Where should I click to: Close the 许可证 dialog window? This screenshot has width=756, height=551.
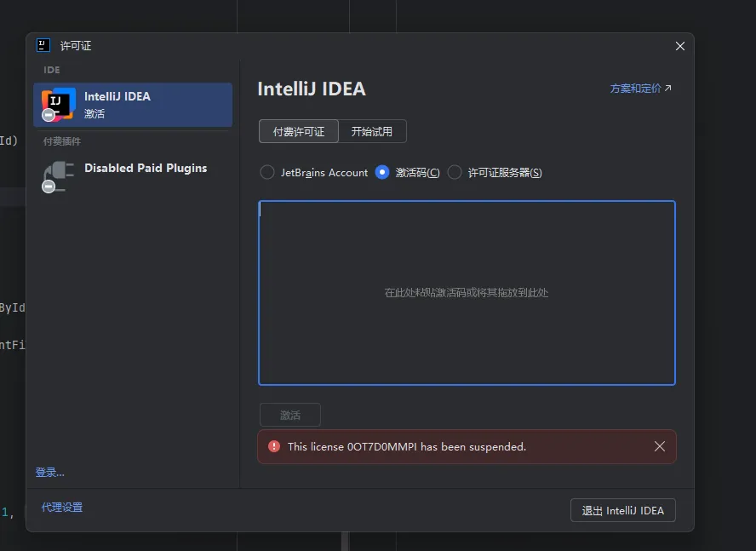click(x=679, y=46)
